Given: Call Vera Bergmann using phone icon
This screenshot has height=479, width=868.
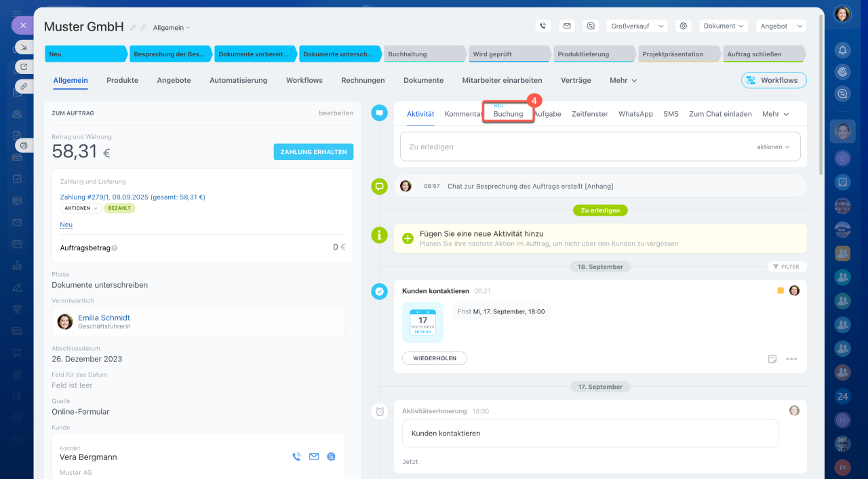Looking at the screenshot, I should [296, 457].
